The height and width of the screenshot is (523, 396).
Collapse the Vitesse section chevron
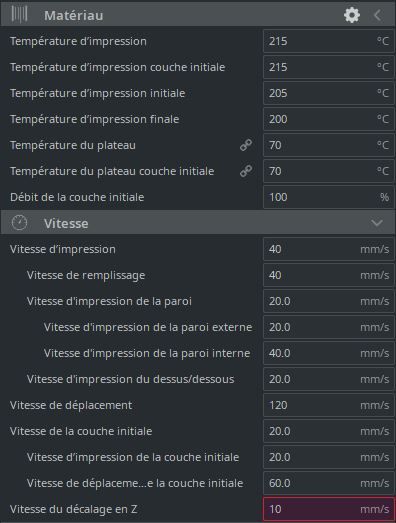[377, 223]
